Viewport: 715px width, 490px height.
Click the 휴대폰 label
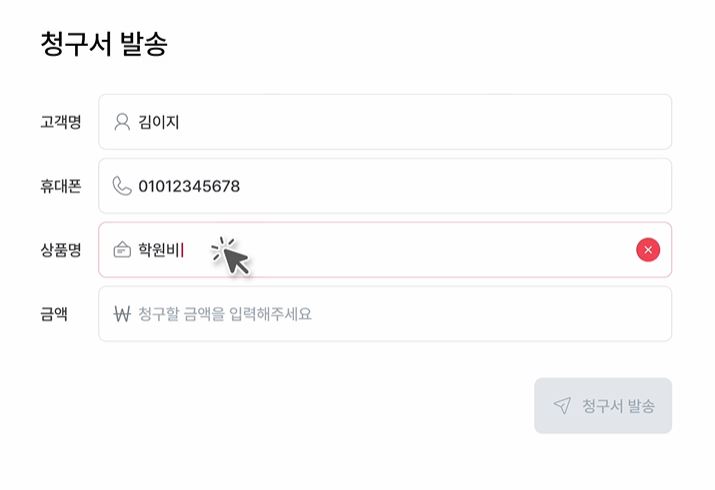tap(61, 186)
